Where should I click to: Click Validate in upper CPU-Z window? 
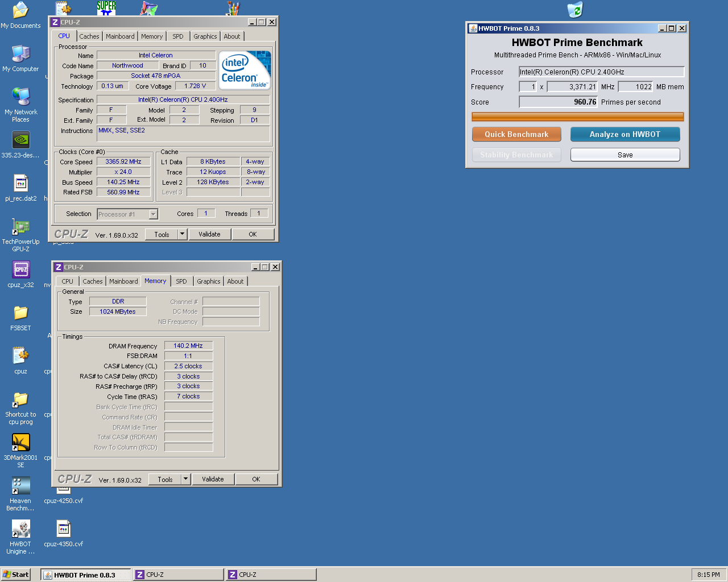click(209, 234)
